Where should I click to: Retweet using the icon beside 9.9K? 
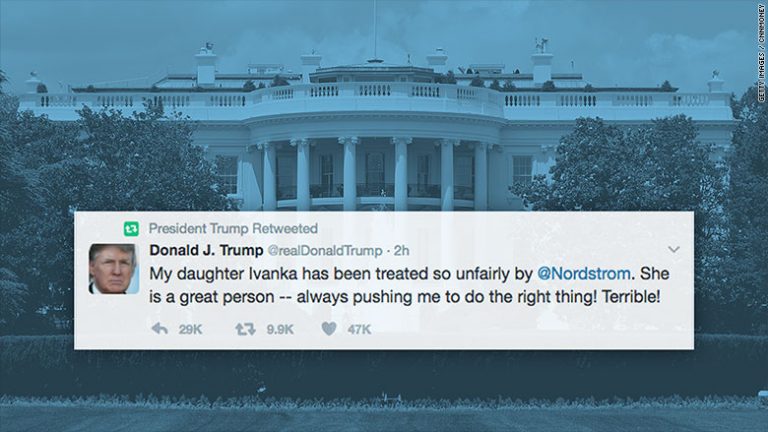tap(244, 328)
